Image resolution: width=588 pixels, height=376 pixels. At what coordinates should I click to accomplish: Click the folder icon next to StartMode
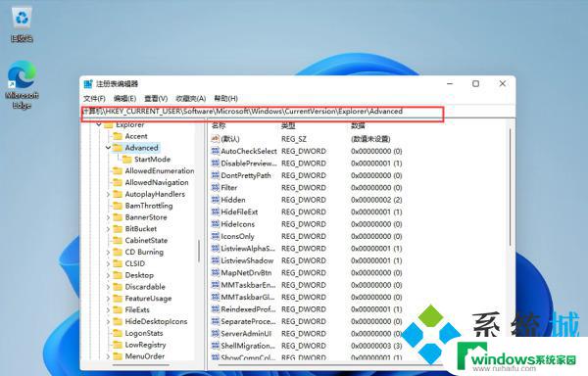click(x=127, y=160)
